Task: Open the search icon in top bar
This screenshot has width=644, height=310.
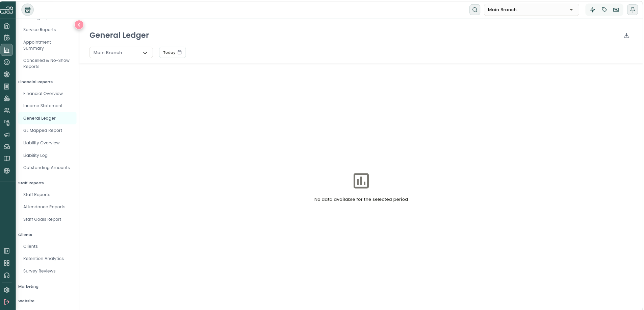Action: pos(475,10)
